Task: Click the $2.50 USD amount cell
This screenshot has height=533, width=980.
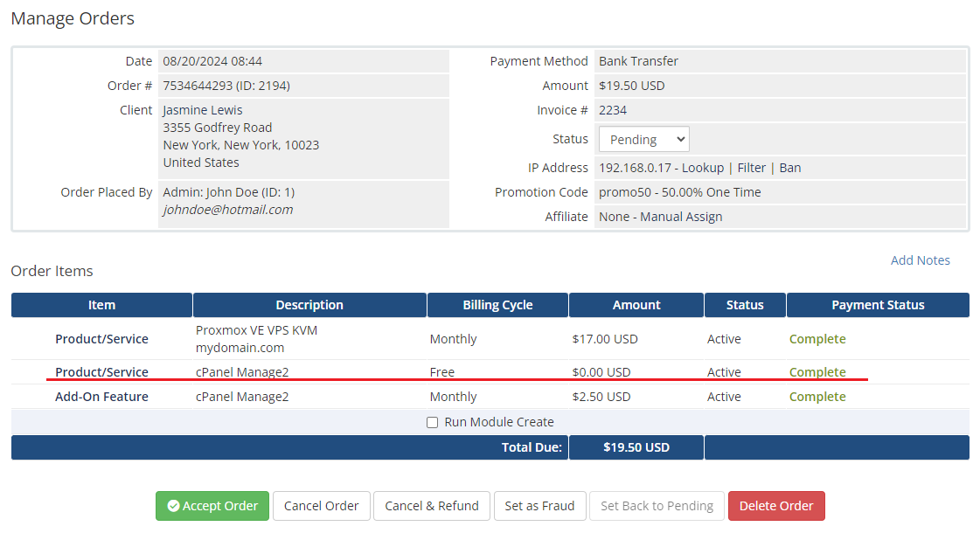Action: (x=601, y=397)
